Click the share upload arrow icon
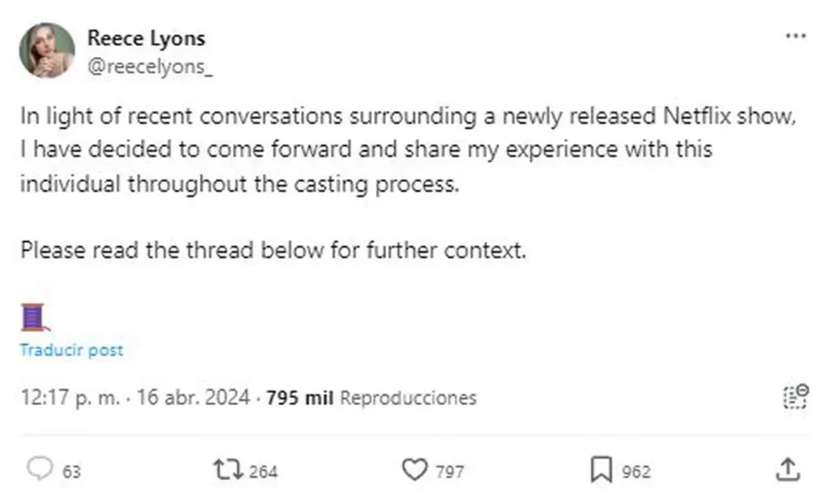Screen dimensions: 823x504 coord(788,470)
